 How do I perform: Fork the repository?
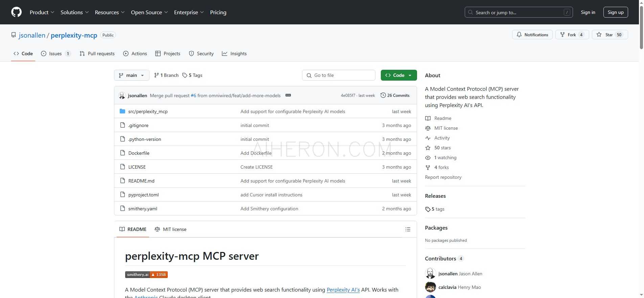pyautogui.click(x=572, y=35)
